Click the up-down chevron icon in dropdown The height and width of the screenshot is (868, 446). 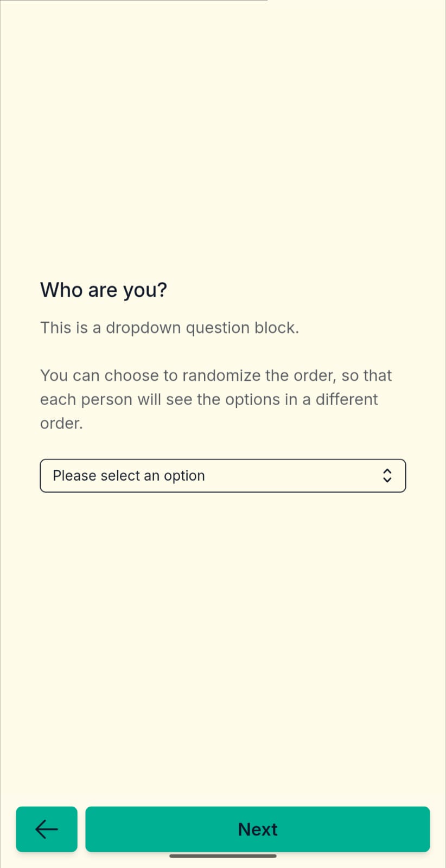click(387, 476)
